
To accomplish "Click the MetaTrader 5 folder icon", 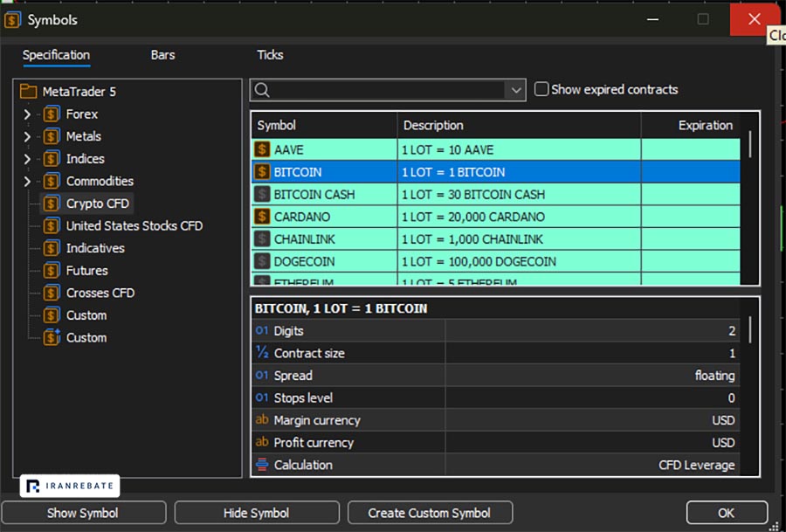I will [28, 91].
